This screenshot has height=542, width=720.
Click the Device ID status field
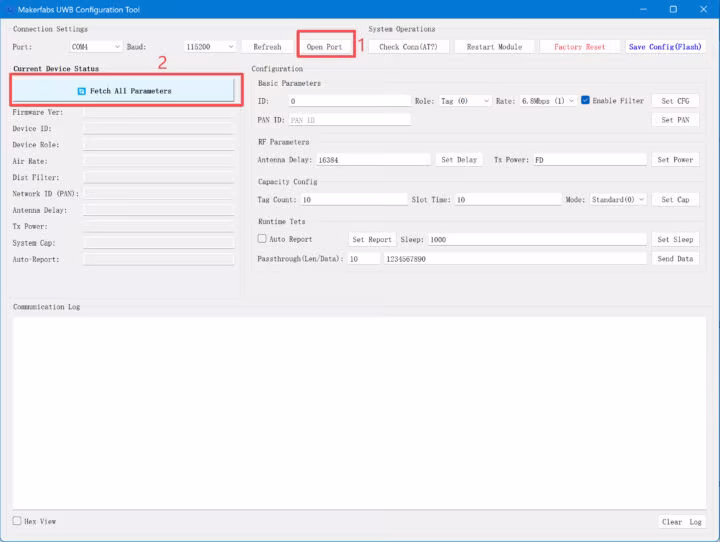point(158,129)
